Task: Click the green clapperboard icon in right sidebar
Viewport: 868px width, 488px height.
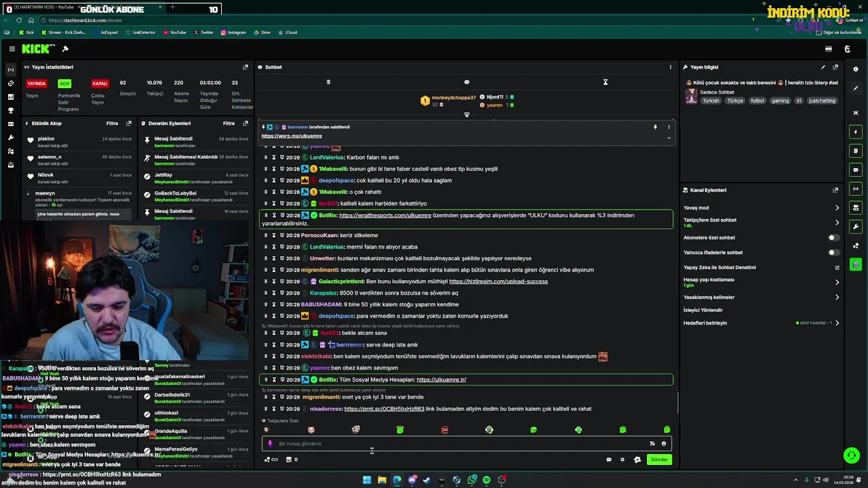Action: click(856, 264)
